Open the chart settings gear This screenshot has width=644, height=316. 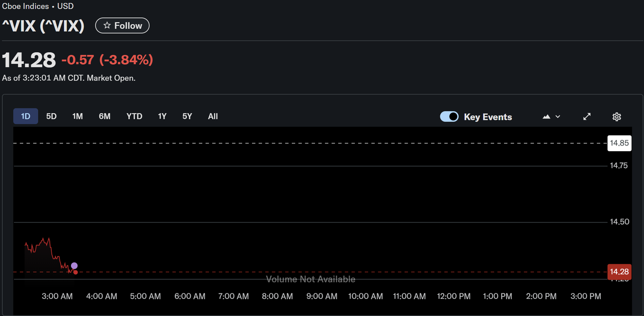pos(616,116)
